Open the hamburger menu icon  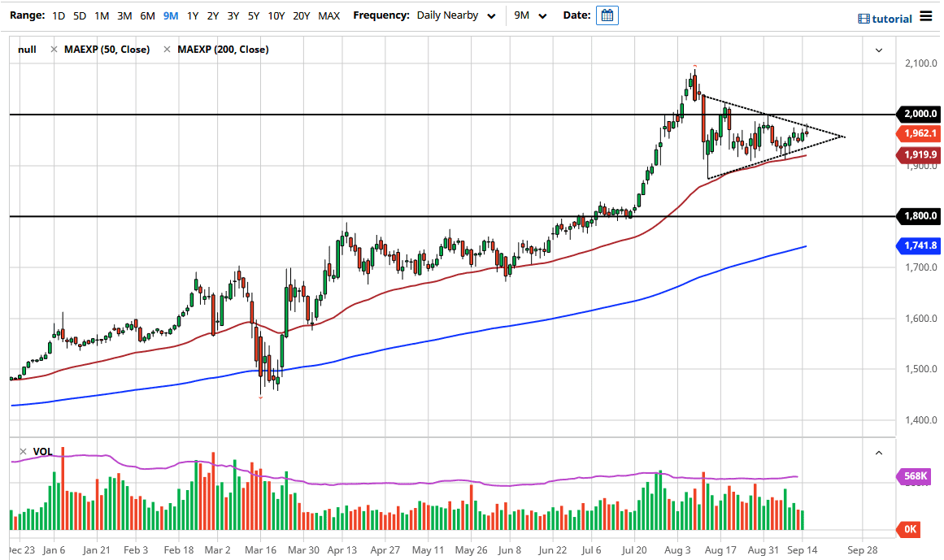926,17
